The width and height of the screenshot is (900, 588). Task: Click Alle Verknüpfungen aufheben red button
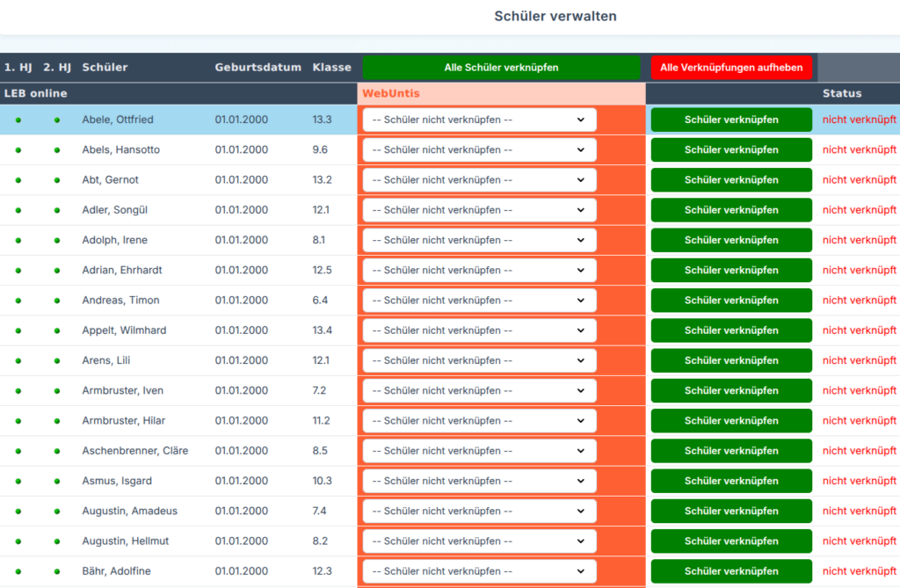(731, 67)
